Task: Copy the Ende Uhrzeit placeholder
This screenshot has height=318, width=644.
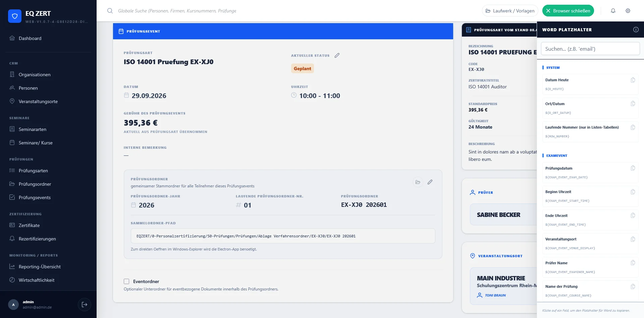Action: [633, 215]
